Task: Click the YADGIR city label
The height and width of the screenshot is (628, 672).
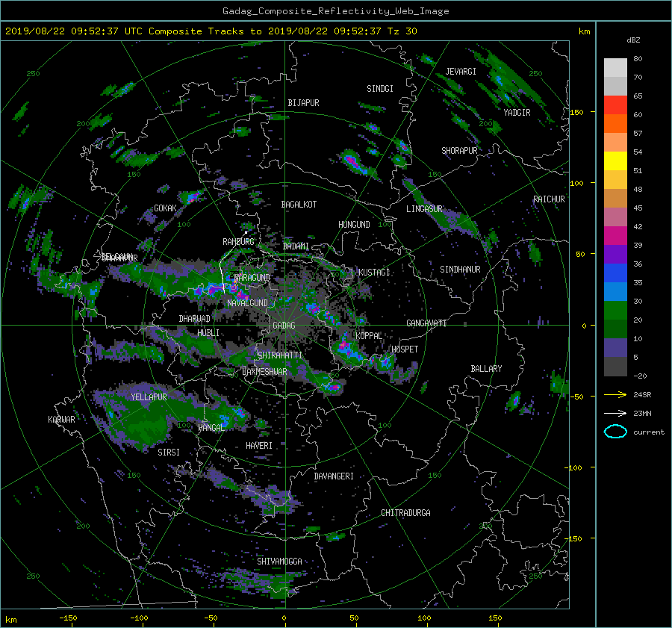Action: click(517, 113)
